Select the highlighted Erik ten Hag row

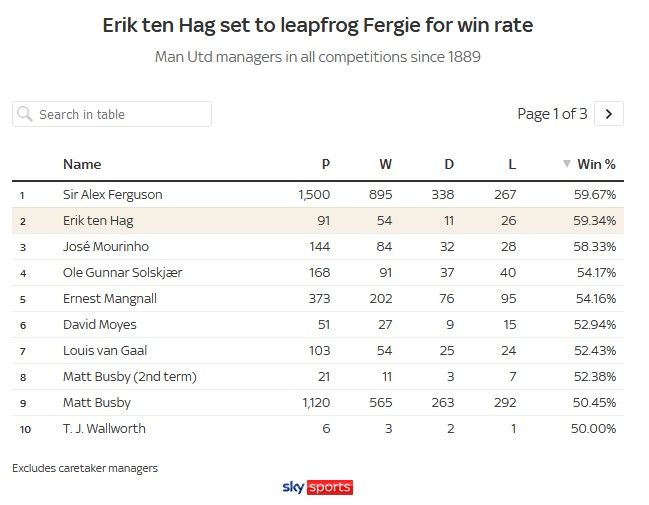pyautogui.click(x=98, y=220)
